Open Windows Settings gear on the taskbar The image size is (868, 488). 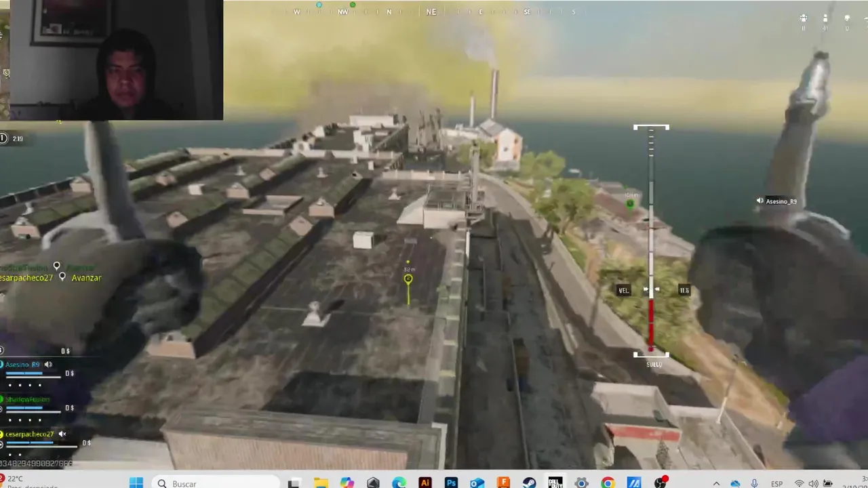(581, 483)
